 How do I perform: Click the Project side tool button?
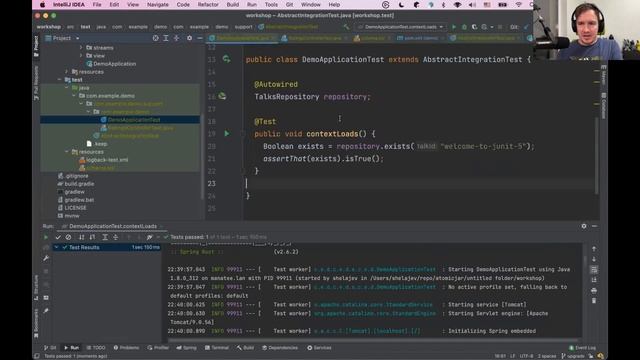click(36, 46)
